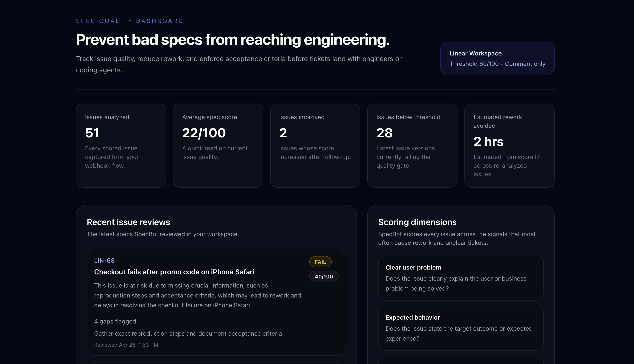Click the 40/100 score badge
This screenshot has width=634, height=364.
coord(324,276)
